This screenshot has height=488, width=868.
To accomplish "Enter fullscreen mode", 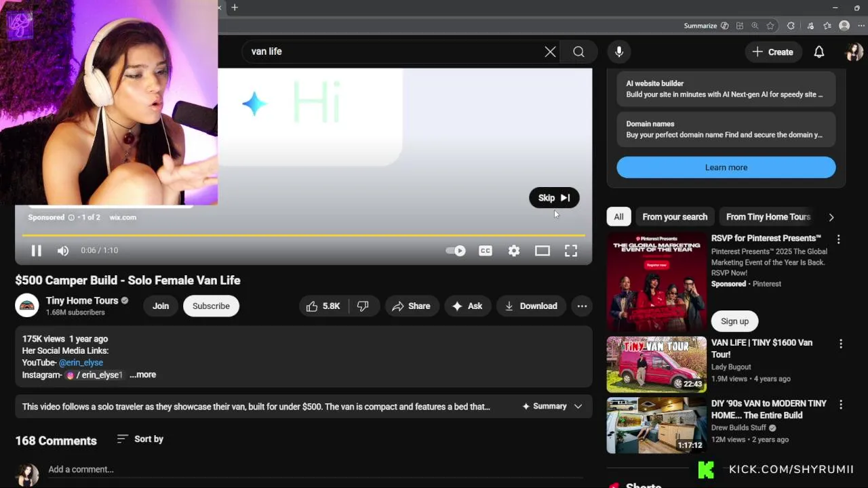I will click(571, 251).
